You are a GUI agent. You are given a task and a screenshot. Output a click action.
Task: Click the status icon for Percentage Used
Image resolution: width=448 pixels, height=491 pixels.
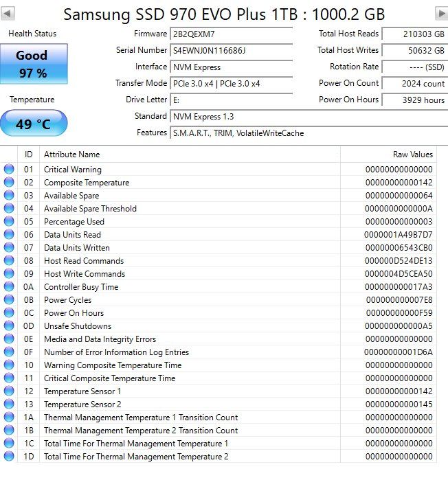[9, 221]
